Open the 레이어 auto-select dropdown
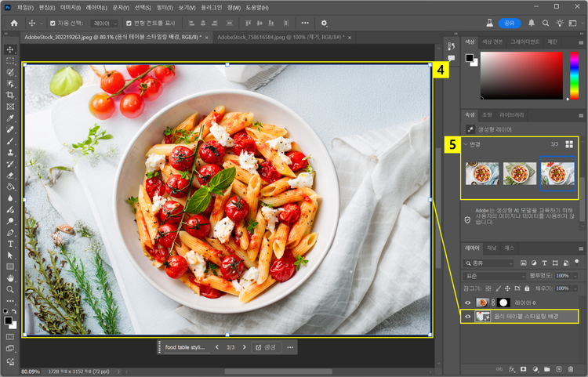The height and width of the screenshot is (377, 588). point(104,24)
